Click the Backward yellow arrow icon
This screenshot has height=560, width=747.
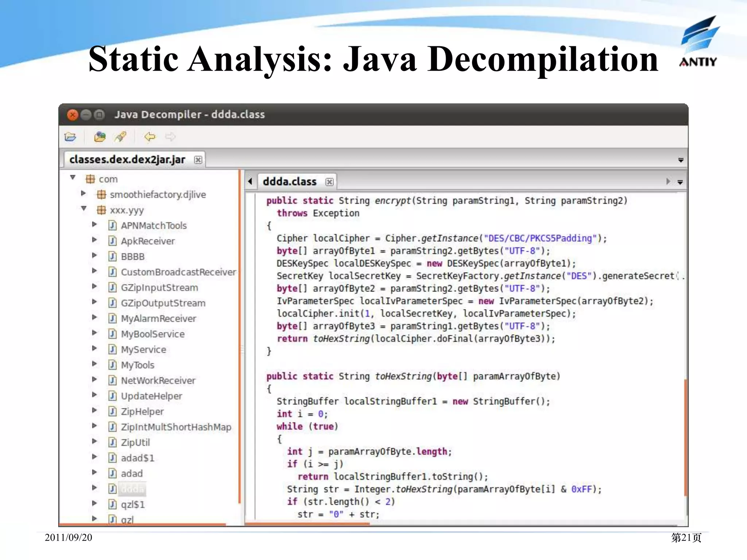(x=150, y=137)
